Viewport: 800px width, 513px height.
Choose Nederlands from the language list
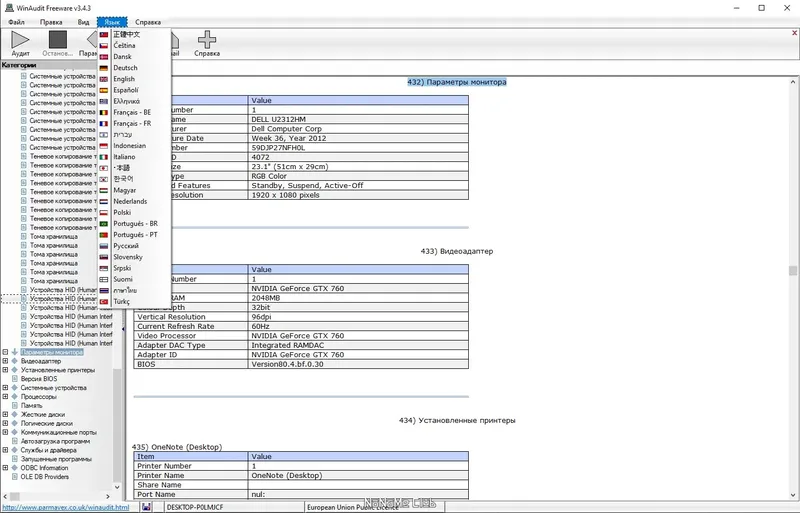point(130,201)
